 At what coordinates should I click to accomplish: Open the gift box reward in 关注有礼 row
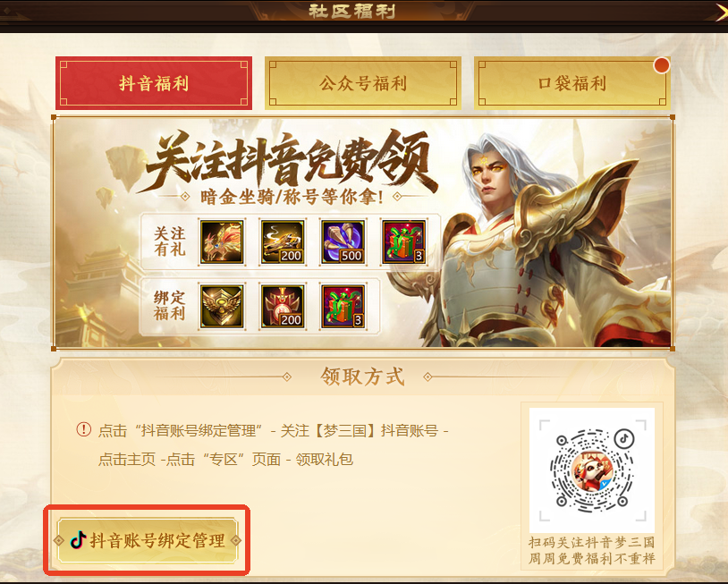(403, 241)
